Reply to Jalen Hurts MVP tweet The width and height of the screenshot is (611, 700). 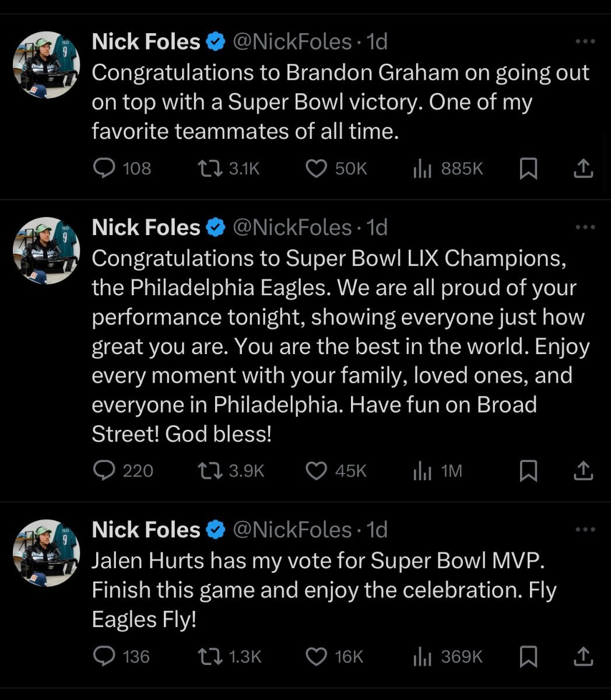coord(104,657)
